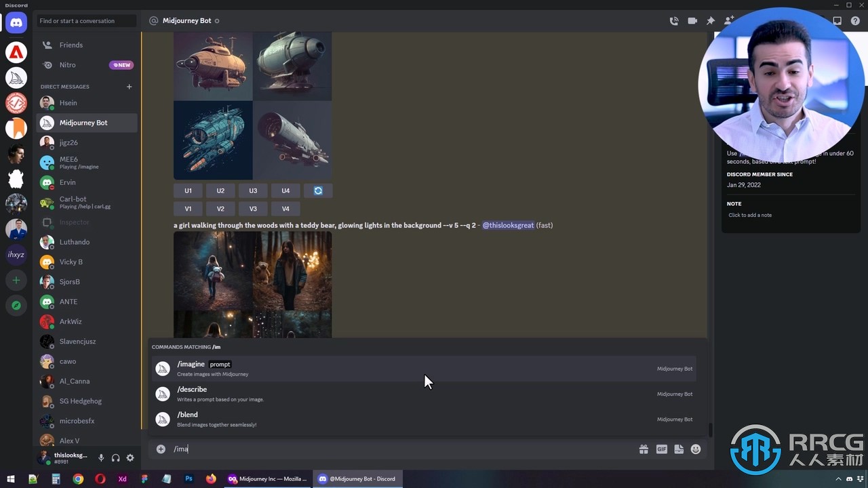Open Windows Start menu
Viewport: 868px width, 488px height.
point(11,479)
